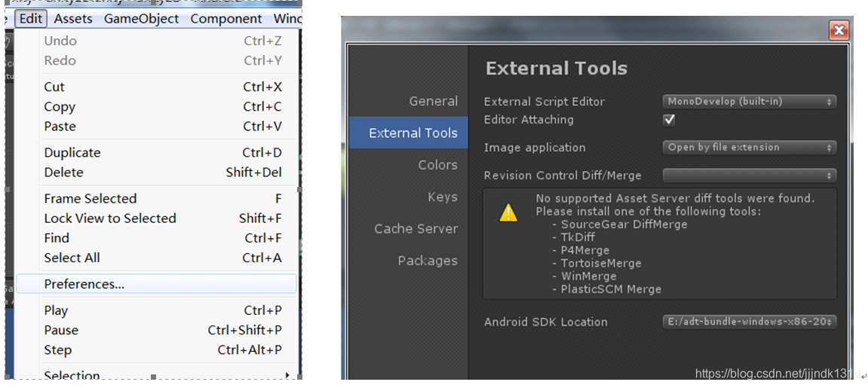The width and height of the screenshot is (868, 388).
Task: Choose Duplicate menu entry
Action: coord(156,152)
